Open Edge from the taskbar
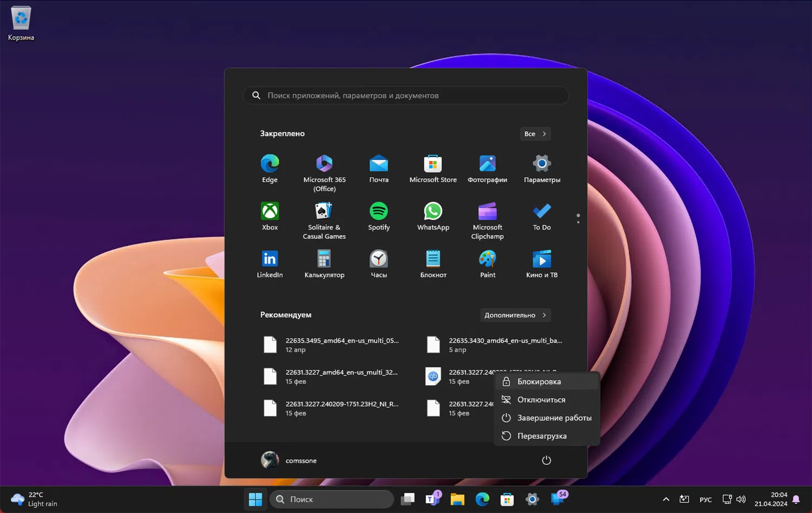Viewport: 812px width, 513px height. (482, 499)
